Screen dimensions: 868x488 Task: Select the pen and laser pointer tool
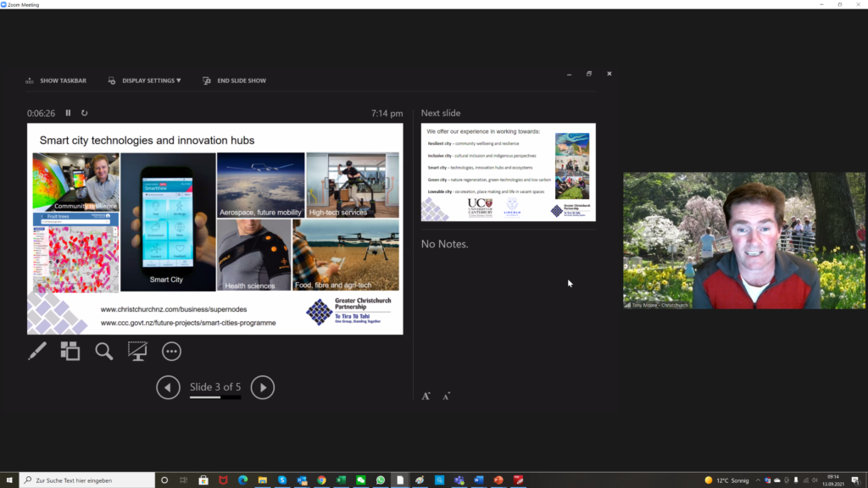(x=37, y=351)
